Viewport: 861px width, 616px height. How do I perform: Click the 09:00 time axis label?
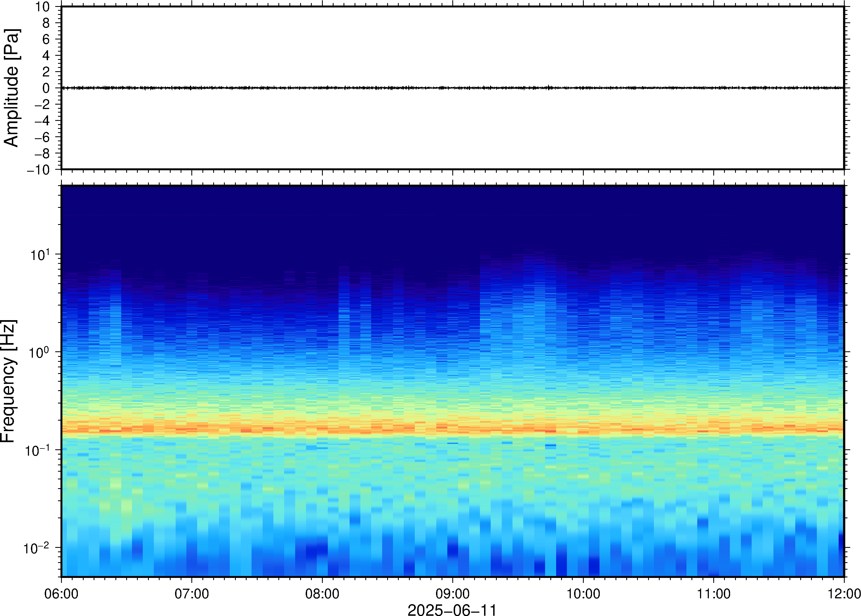(452, 594)
